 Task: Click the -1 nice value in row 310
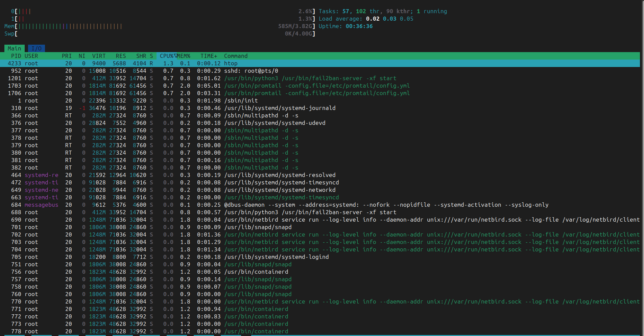[82, 108]
